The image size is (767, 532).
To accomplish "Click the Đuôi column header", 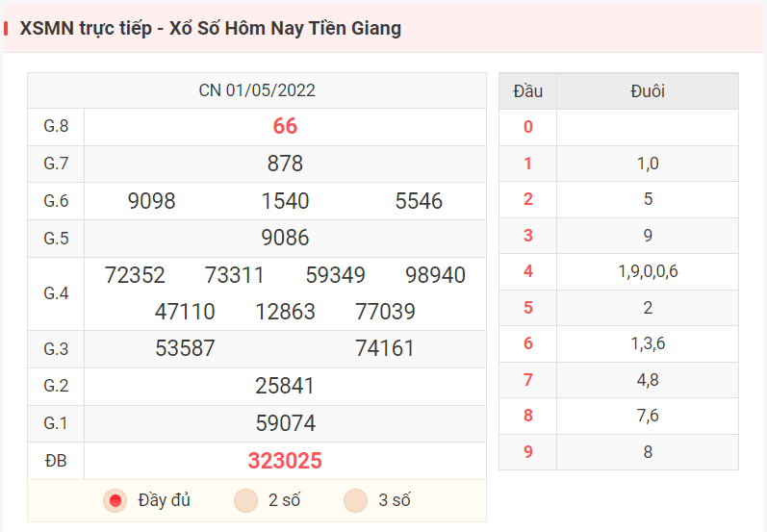I will coord(648,91).
